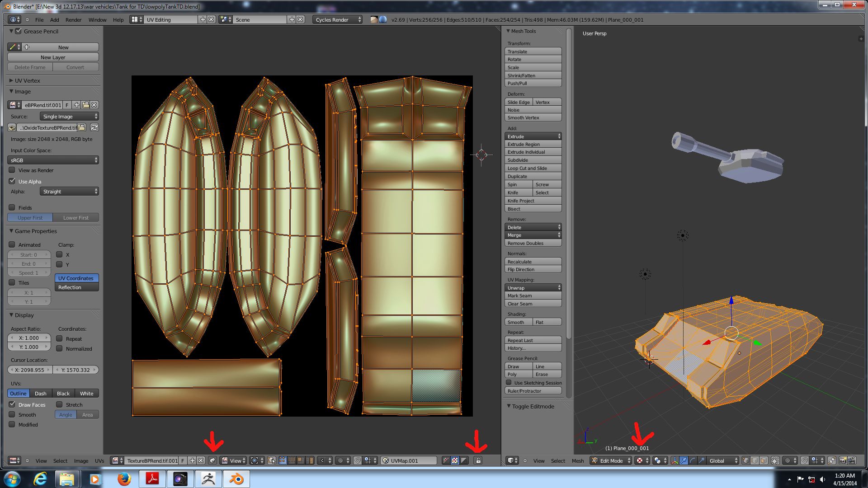The width and height of the screenshot is (868, 488).
Task: Open file browser folder icon for image path
Action: pyautogui.click(x=82, y=127)
